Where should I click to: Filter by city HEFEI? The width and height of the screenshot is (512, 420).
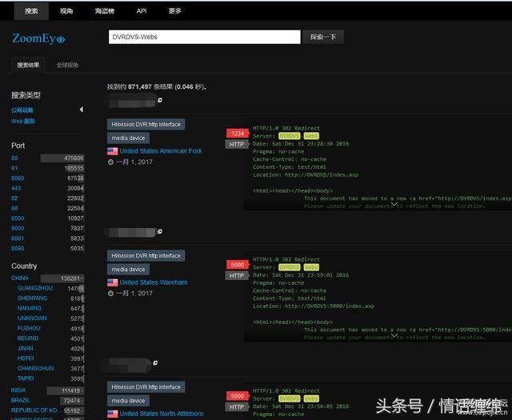[x=26, y=358]
